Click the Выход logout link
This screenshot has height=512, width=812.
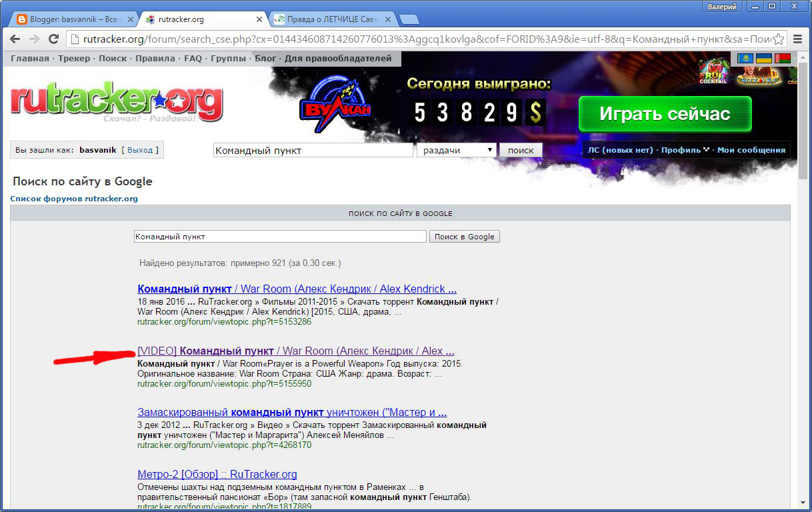pyautogui.click(x=140, y=150)
